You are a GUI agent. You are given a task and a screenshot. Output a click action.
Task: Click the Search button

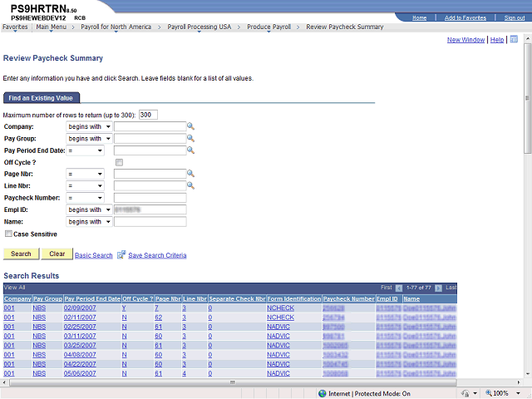pos(21,254)
